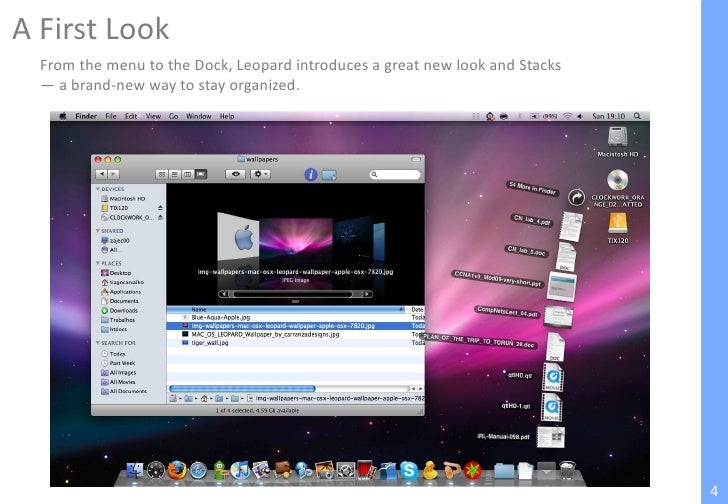Switch Finder to column view
This screenshot has height=504, width=728.
coord(188,174)
